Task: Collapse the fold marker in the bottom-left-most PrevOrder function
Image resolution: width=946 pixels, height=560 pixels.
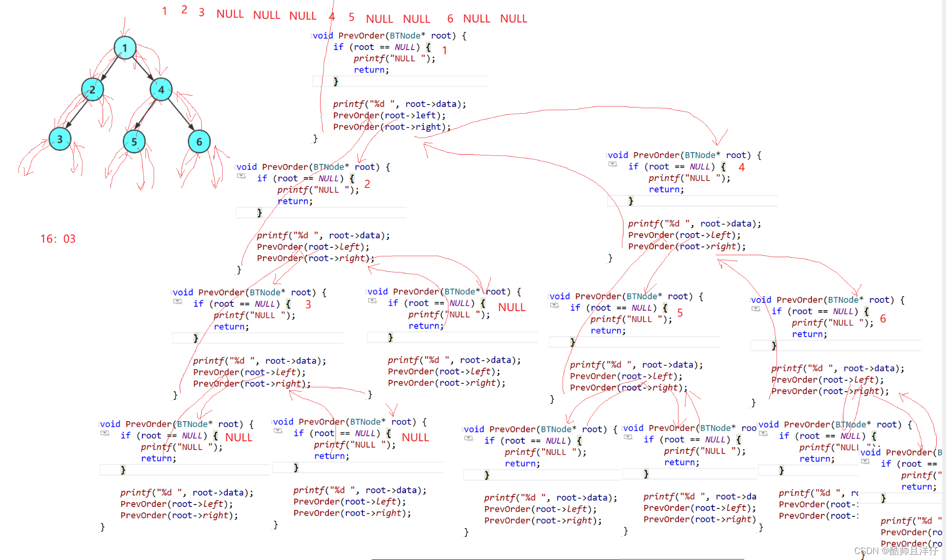Action: [x=105, y=433]
